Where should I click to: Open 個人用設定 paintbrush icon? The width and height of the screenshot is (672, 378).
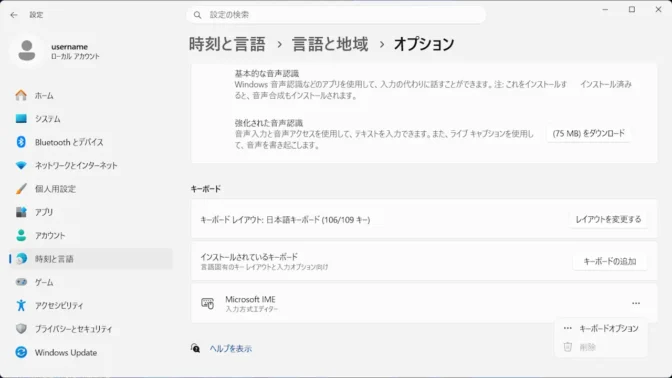pyautogui.click(x=21, y=189)
